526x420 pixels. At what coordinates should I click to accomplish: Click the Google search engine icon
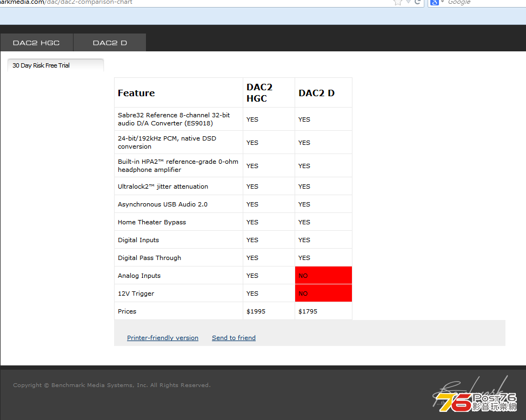pyautogui.click(x=435, y=2)
